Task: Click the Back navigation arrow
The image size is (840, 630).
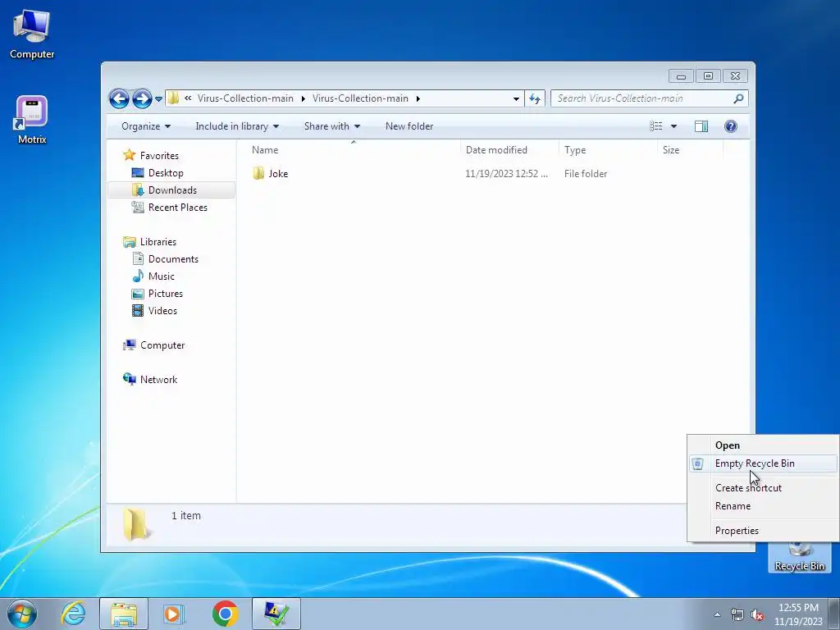Action: [119, 98]
